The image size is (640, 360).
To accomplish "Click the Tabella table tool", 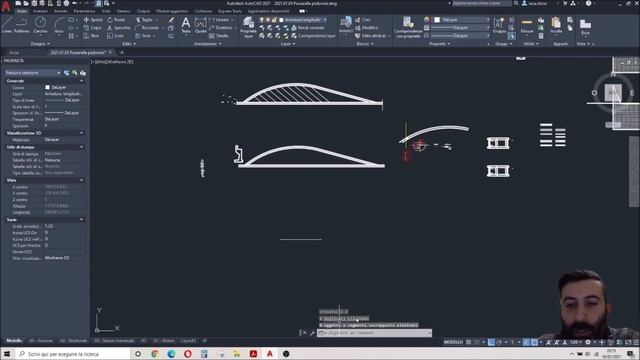I will point(219,36).
